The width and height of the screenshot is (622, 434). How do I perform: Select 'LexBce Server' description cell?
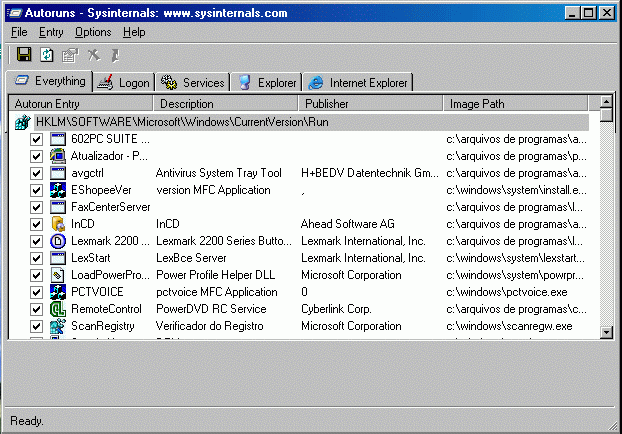pos(191,258)
